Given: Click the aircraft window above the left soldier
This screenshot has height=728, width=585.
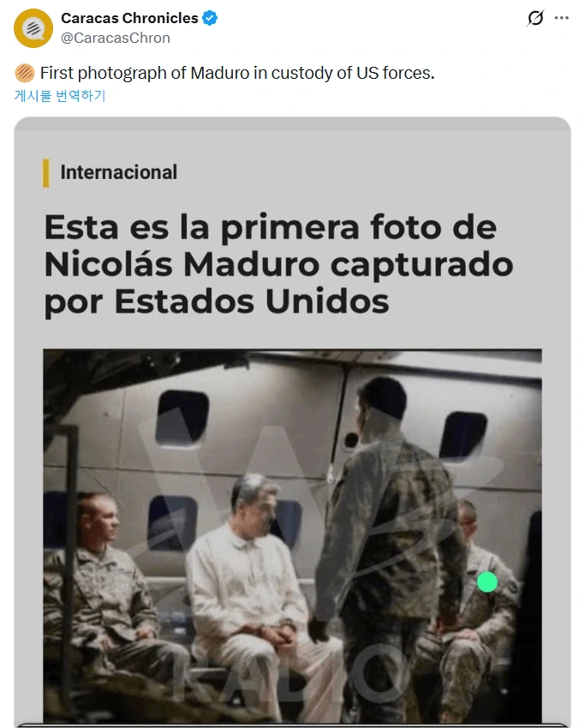Looking at the screenshot, I should pyautogui.click(x=182, y=417).
